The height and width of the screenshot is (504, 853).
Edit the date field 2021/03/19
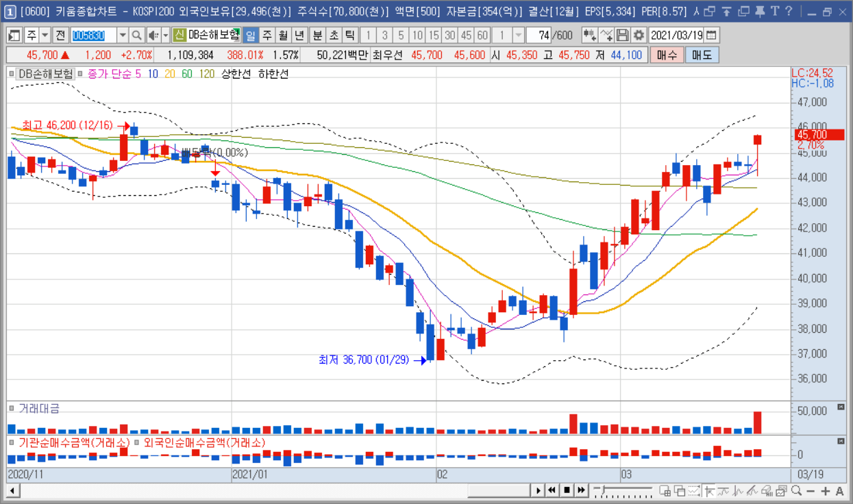677,35
